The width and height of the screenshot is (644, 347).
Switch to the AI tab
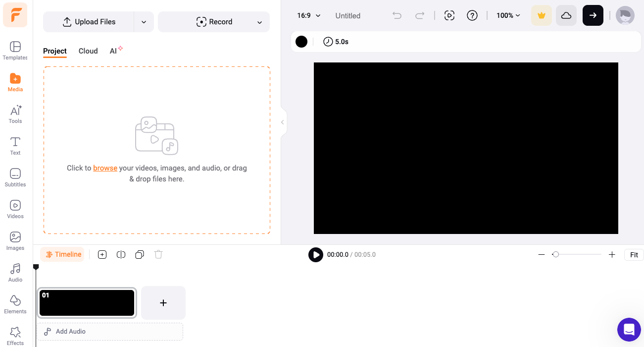[113, 51]
